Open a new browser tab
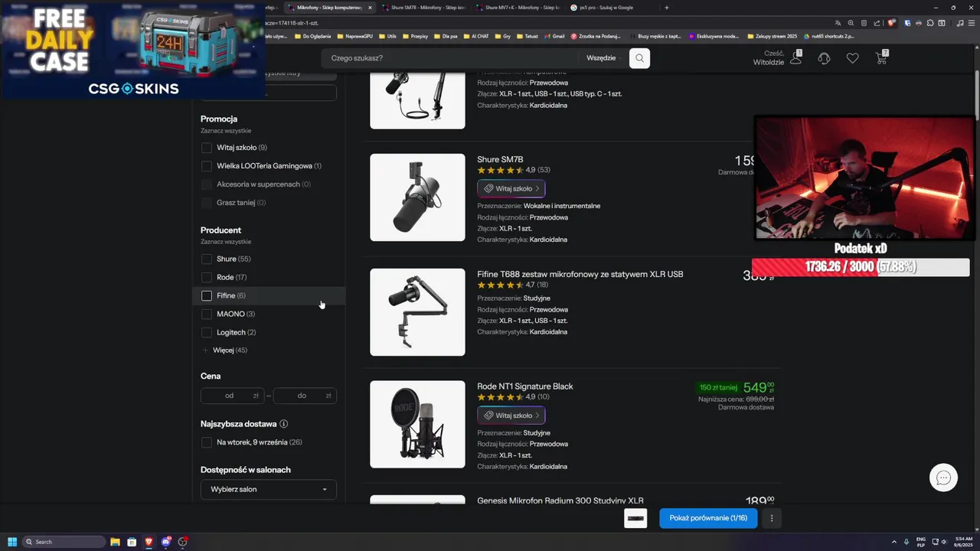 (x=666, y=8)
